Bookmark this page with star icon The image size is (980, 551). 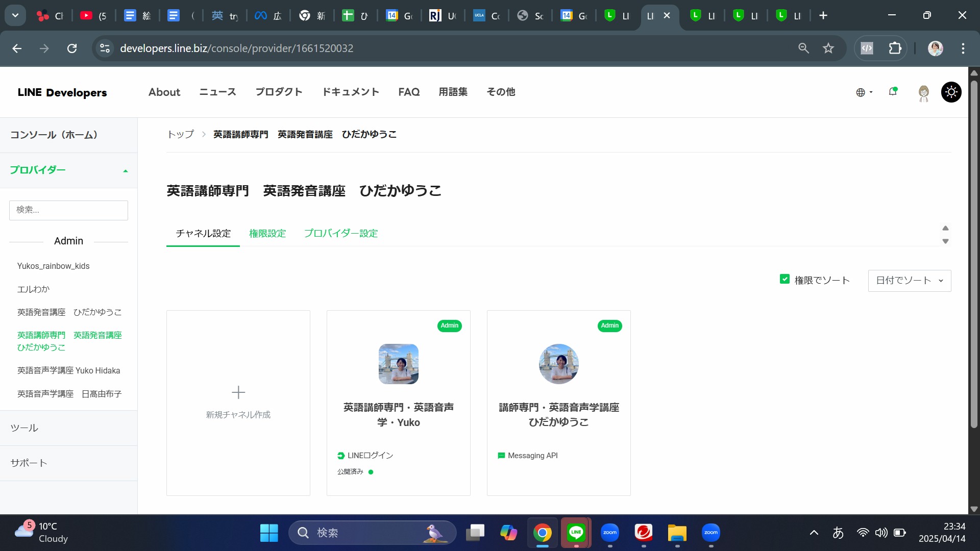pyautogui.click(x=828, y=48)
